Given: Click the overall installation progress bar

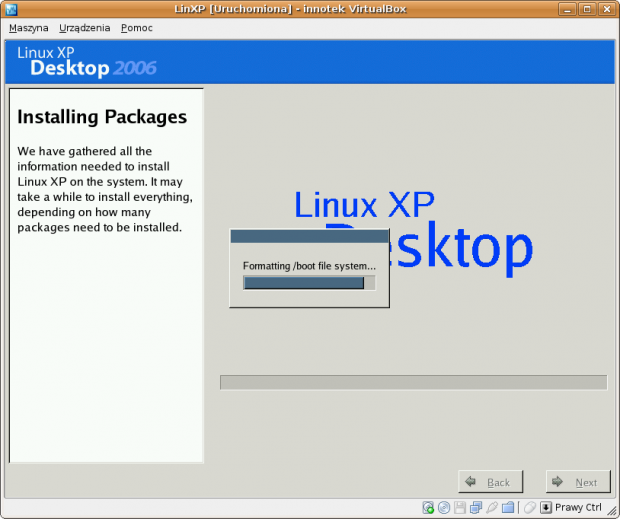Looking at the screenshot, I should [x=413, y=382].
